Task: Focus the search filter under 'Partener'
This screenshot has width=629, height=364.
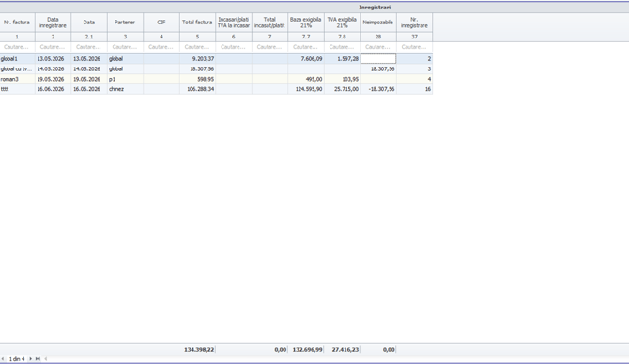Action: (125, 47)
